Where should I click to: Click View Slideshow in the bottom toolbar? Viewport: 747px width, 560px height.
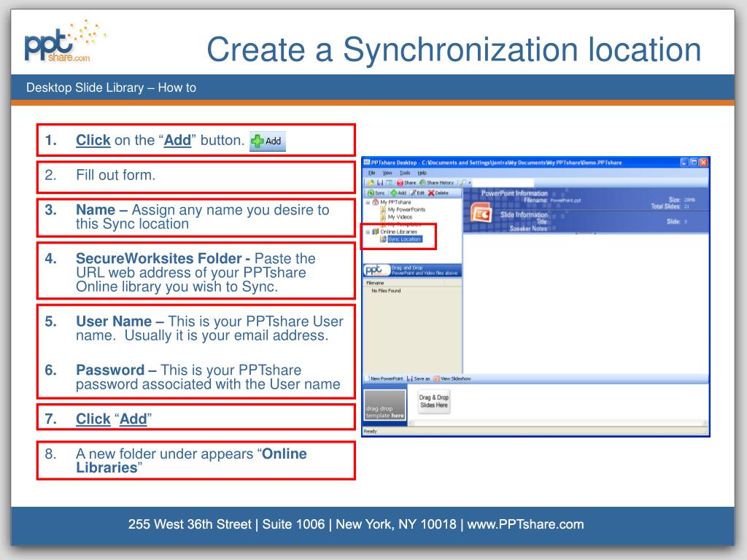click(x=452, y=379)
